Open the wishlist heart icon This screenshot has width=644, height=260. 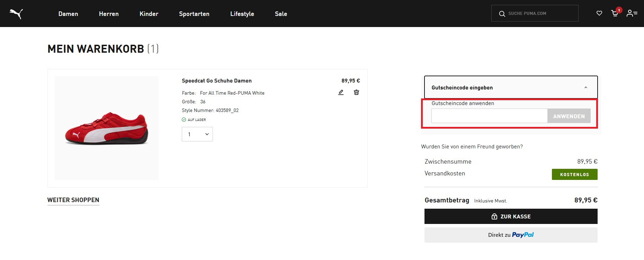(599, 13)
